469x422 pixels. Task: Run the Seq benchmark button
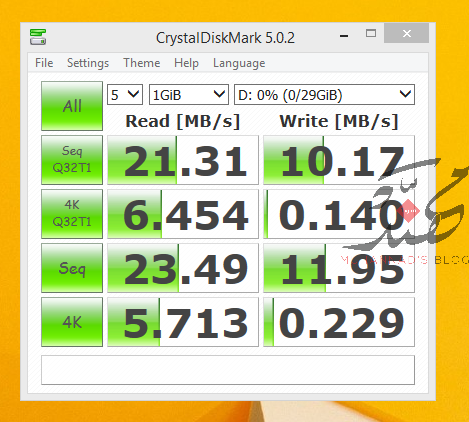72,268
